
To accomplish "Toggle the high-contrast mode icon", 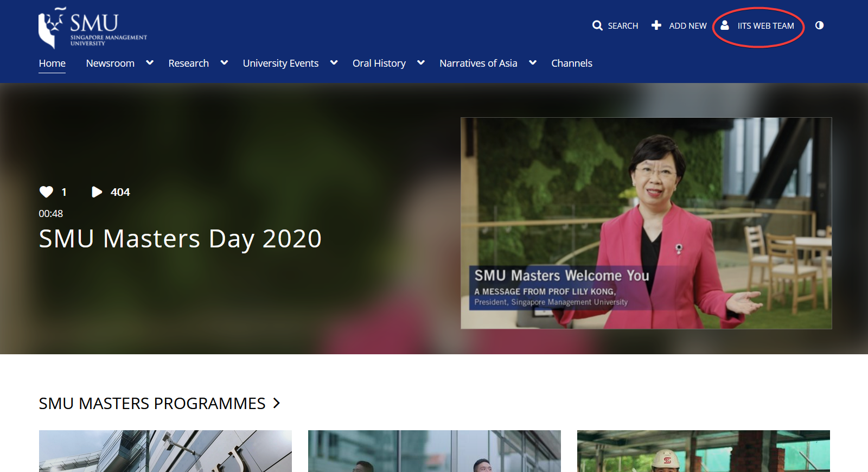I will [x=819, y=25].
